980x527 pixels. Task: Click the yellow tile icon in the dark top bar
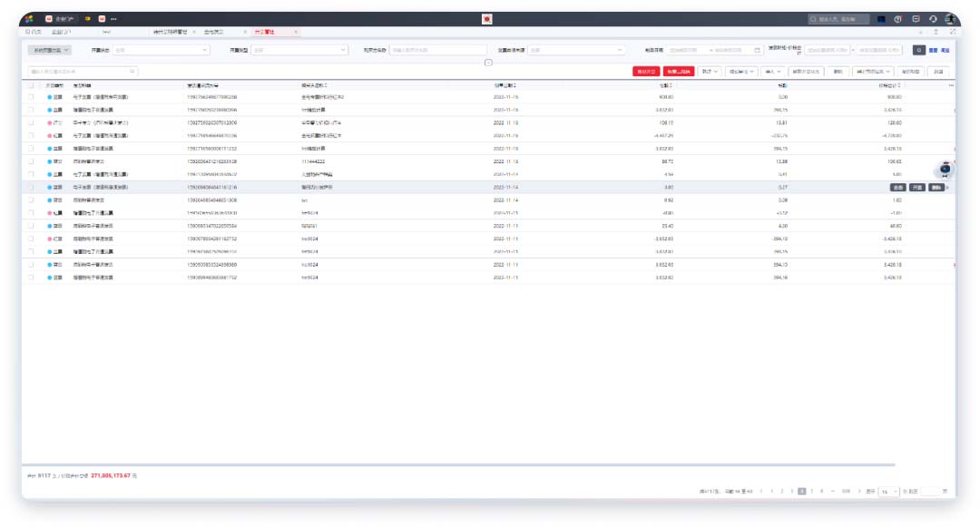pos(87,19)
